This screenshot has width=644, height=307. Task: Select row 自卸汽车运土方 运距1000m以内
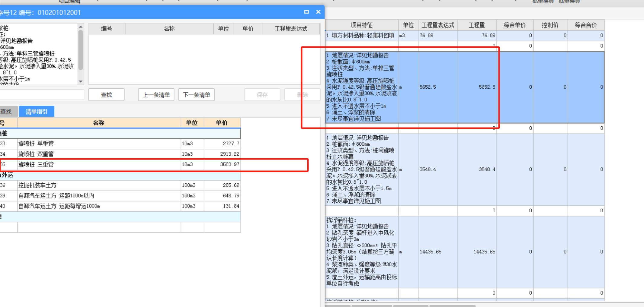pyautogui.click(x=120, y=196)
